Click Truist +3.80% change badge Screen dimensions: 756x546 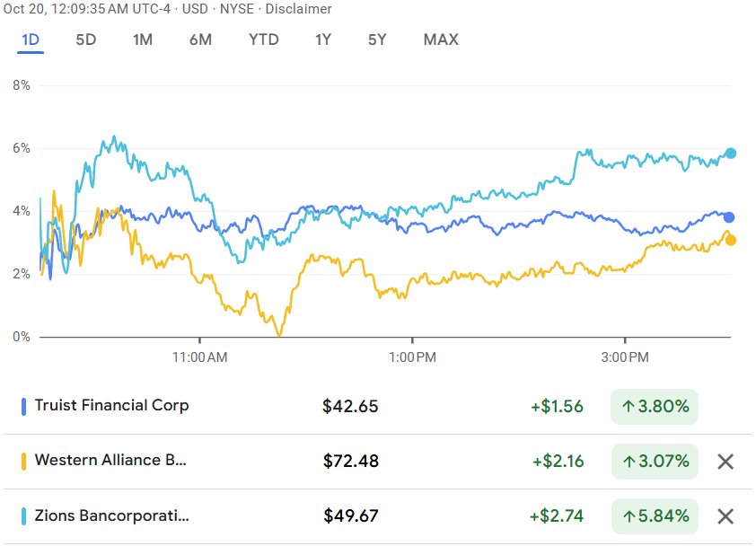(655, 407)
